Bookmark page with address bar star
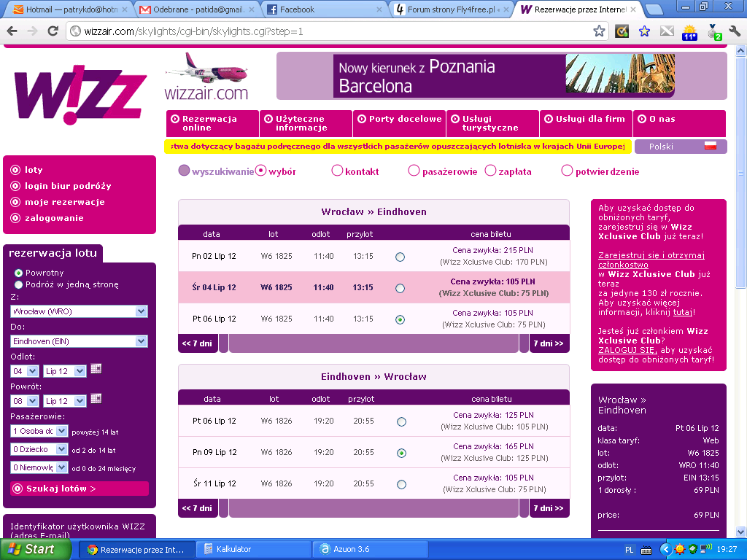The image size is (747, 560). (x=599, y=31)
